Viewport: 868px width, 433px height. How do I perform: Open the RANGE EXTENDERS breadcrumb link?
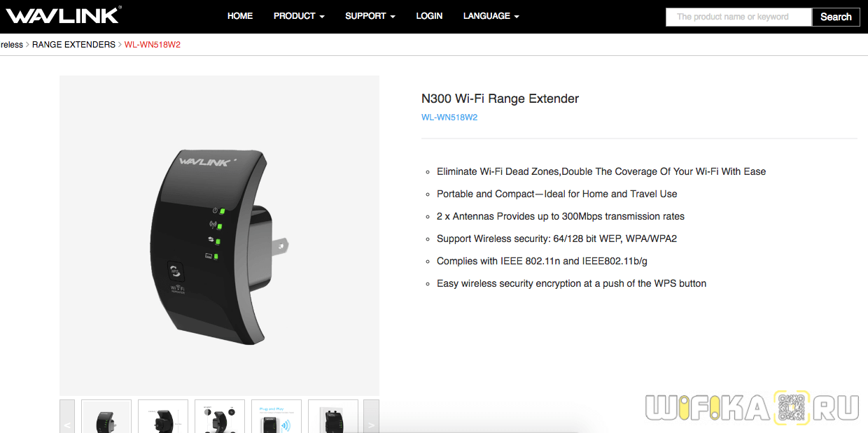coord(73,45)
